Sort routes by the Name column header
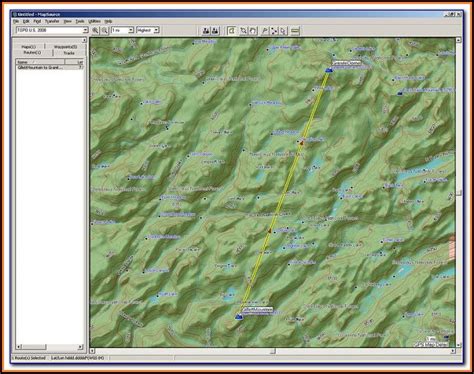474x374 pixels. (40, 62)
